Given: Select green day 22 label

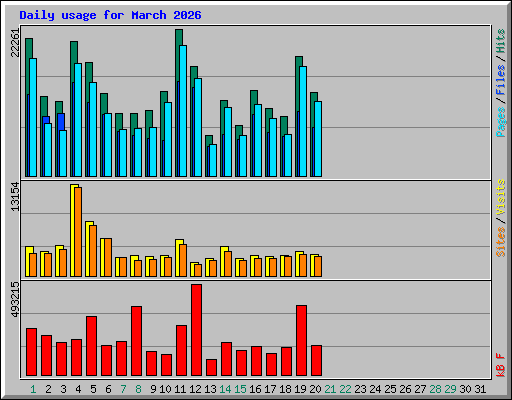Looking at the screenshot, I should click(345, 389).
